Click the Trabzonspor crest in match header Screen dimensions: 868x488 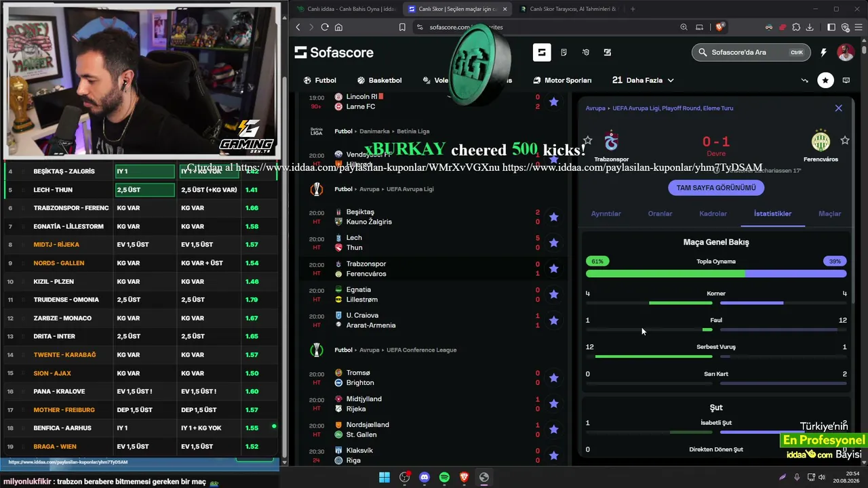(611, 142)
